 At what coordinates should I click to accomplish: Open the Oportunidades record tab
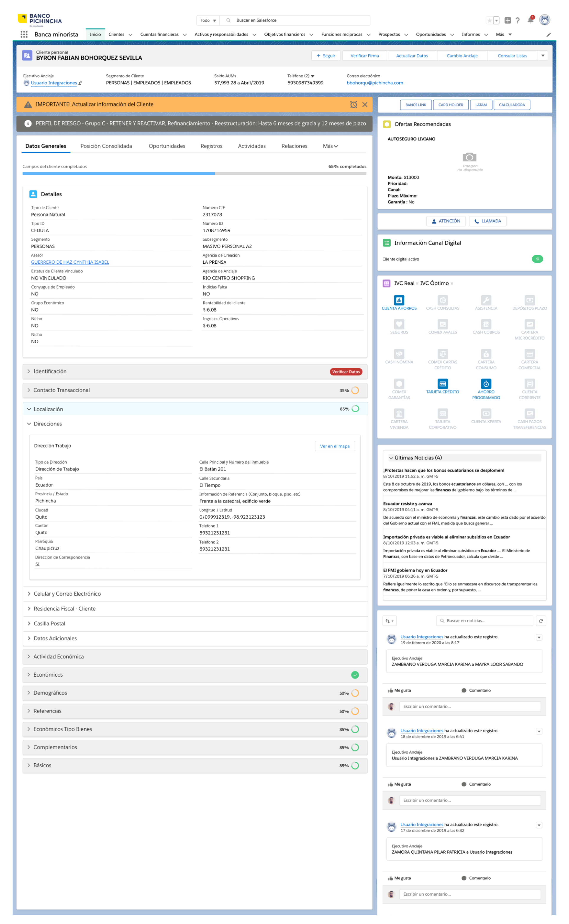coord(167,146)
